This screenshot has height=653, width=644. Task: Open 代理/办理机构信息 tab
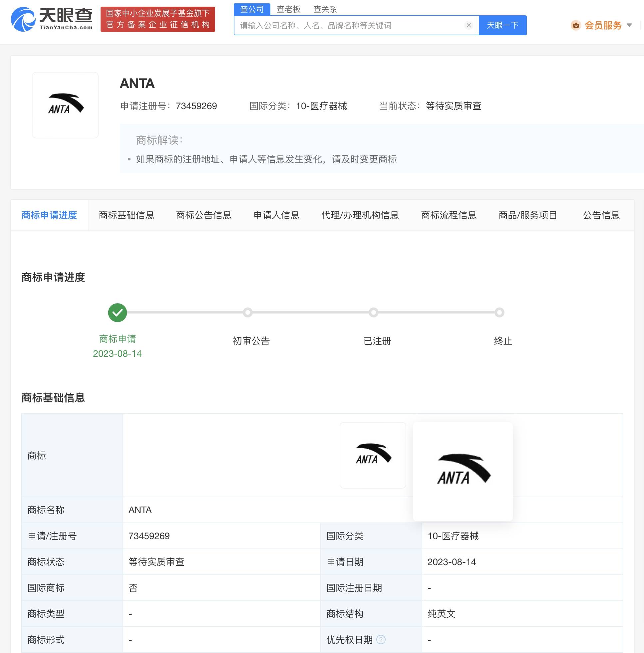pos(360,215)
